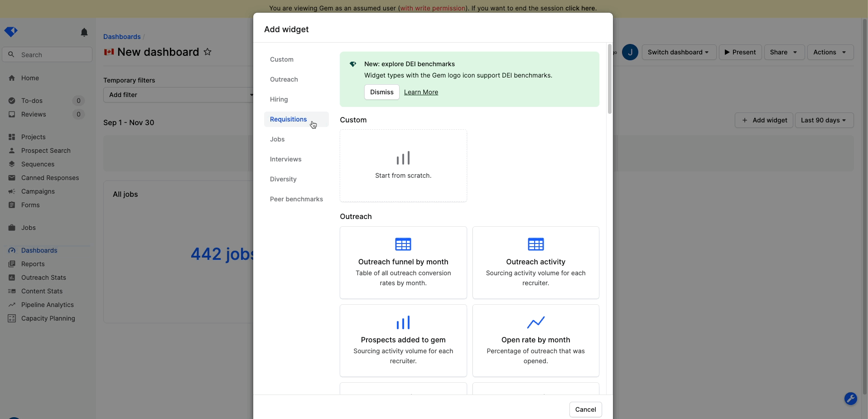Switch to the Requisitions category
The width and height of the screenshot is (868, 419).
[288, 119]
